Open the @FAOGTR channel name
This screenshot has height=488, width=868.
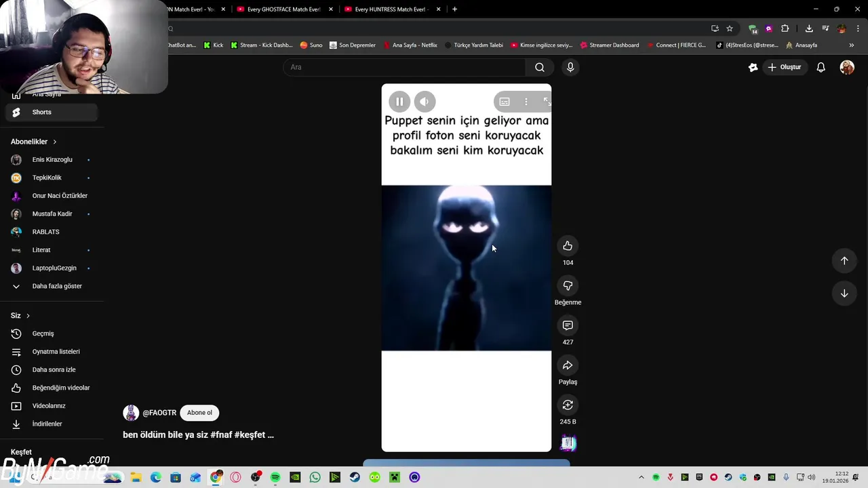(x=159, y=413)
